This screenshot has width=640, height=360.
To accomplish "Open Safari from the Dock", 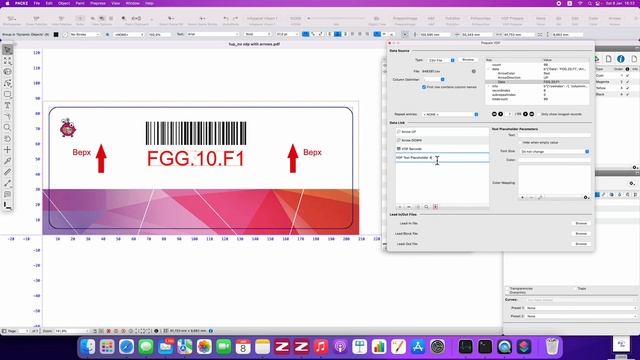I will pos(127,347).
